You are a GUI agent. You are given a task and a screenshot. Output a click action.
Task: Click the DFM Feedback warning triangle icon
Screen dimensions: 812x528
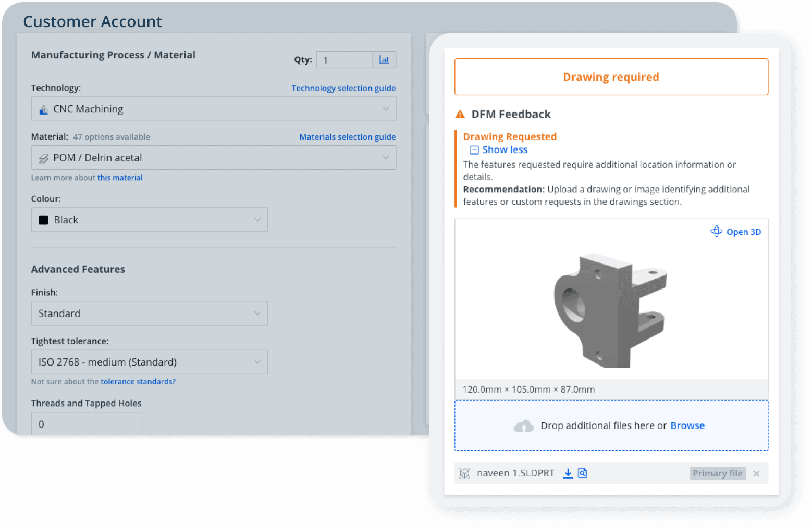[460, 114]
